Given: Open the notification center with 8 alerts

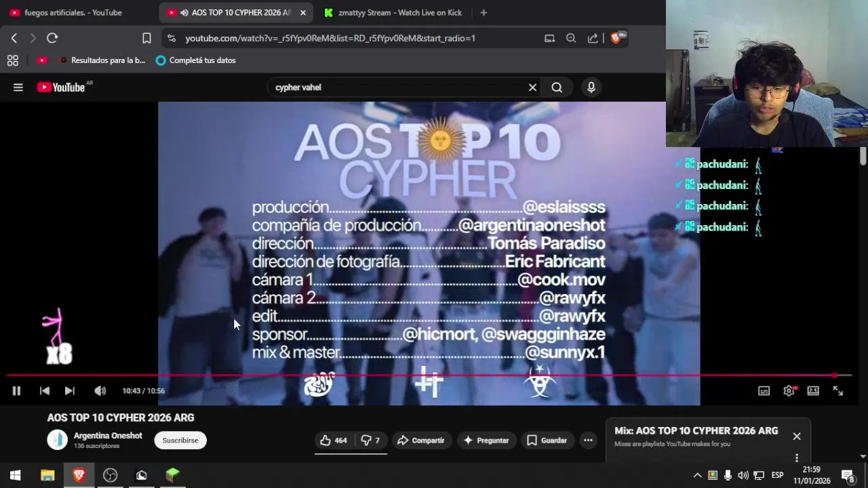Looking at the screenshot, I should pyautogui.click(x=848, y=475).
